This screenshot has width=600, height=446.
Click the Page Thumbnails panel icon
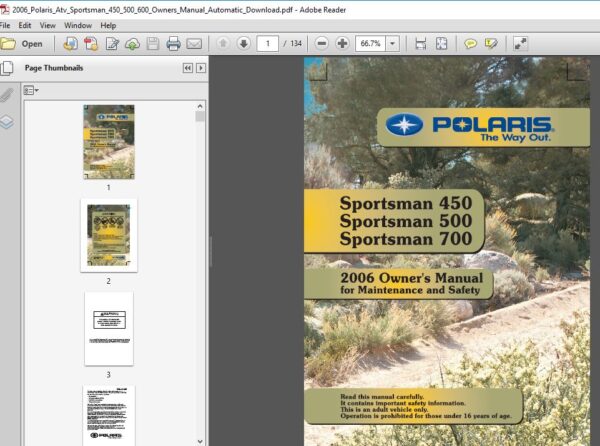tap(7, 68)
